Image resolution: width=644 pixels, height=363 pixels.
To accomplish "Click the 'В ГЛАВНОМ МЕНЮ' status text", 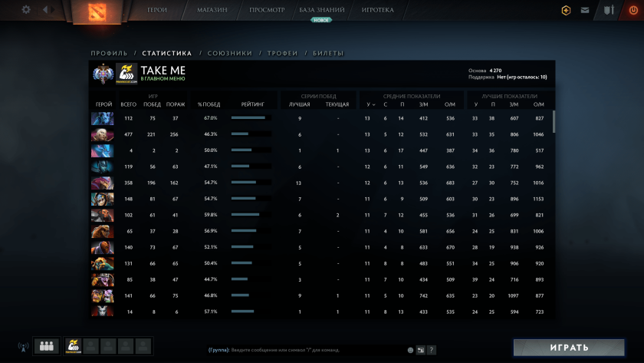I will (163, 79).
